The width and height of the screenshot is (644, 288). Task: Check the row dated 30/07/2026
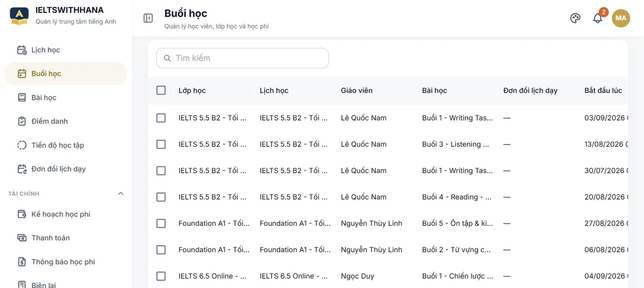(161, 171)
